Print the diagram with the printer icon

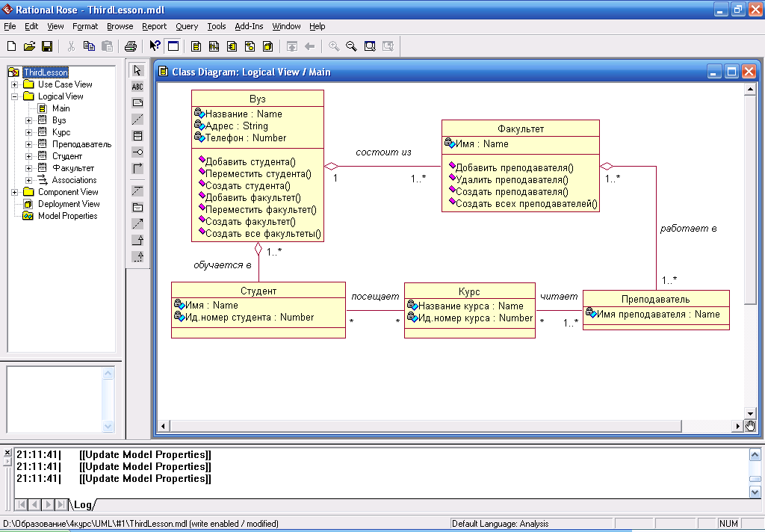tap(130, 46)
